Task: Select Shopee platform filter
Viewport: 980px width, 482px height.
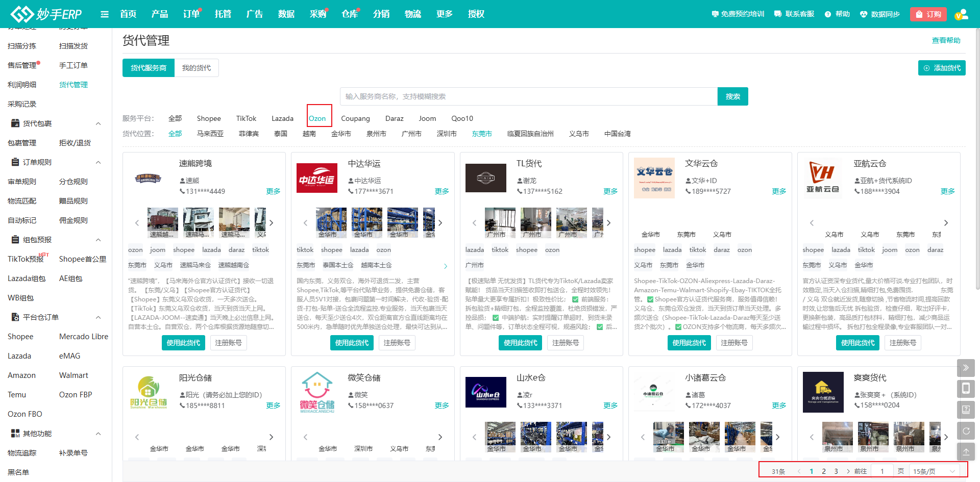Action: click(x=209, y=118)
